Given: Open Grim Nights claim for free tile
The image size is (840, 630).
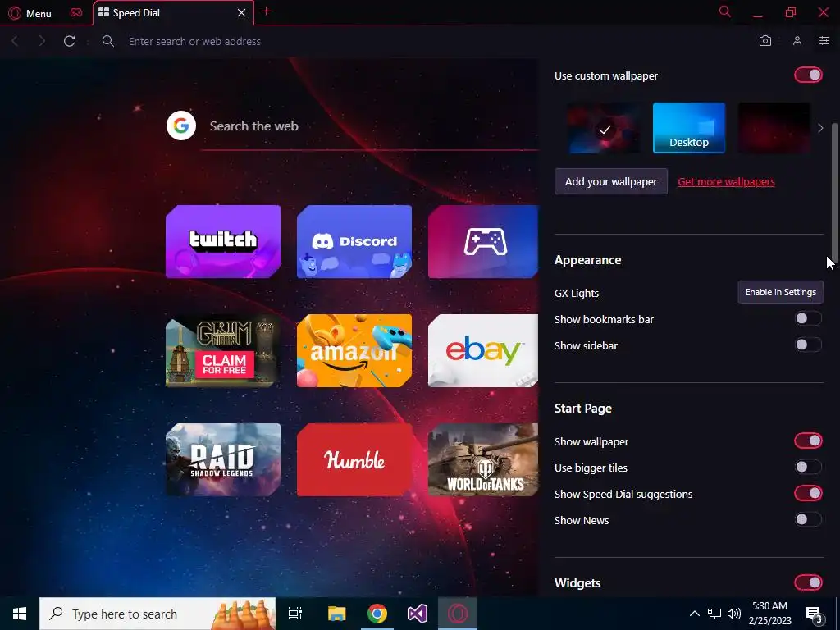Looking at the screenshot, I should click(x=223, y=351).
